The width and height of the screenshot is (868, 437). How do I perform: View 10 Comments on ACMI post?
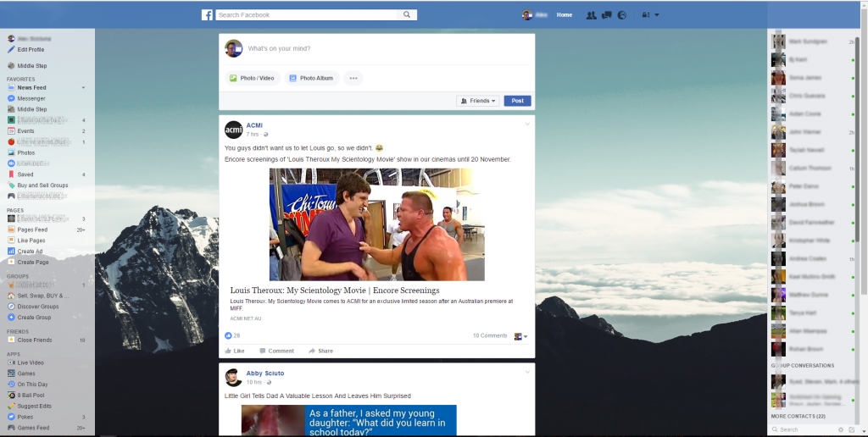[x=490, y=335]
